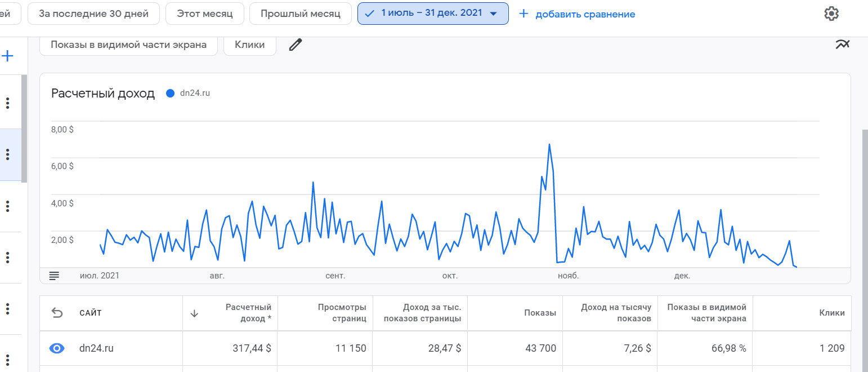Viewport: 868px width, 372px height.
Task: Toggle the eye visibility for dn24.ru
Action: point(57,348)
